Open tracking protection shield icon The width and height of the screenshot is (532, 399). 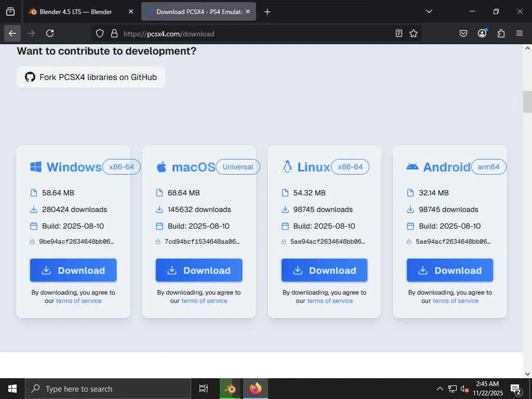click(99, 33)
